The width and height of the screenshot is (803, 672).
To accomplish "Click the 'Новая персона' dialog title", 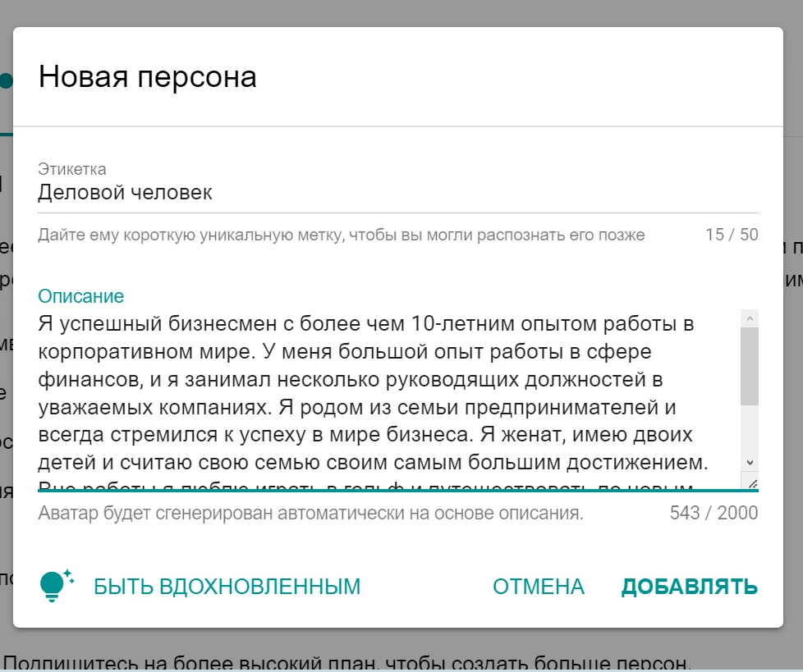I will click(x=148, y=77).
